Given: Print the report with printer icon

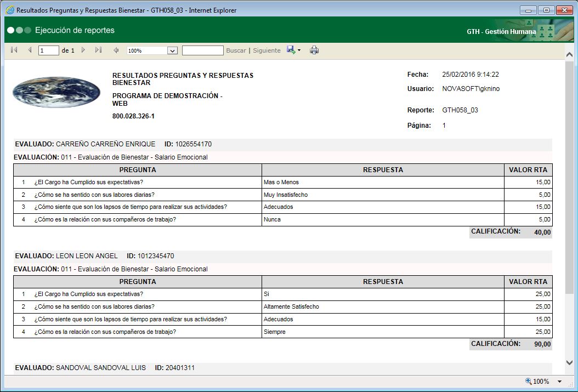Looking at the screenshot, I should click(314, 50).
